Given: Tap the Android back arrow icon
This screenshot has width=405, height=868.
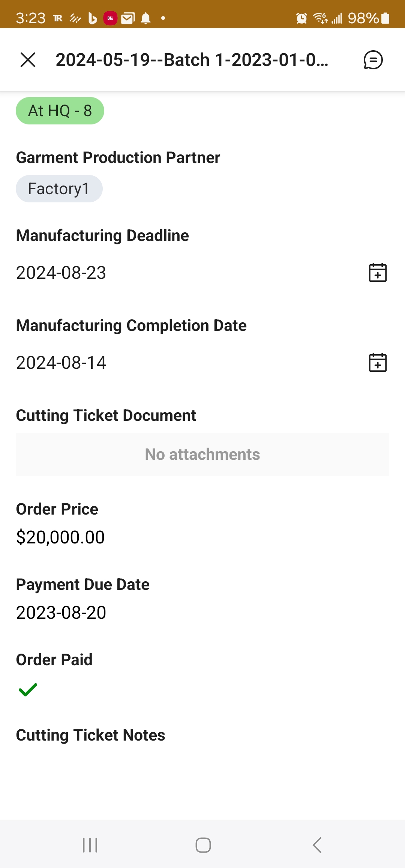Looking at the screenshot, I should (x=317, y=845).
